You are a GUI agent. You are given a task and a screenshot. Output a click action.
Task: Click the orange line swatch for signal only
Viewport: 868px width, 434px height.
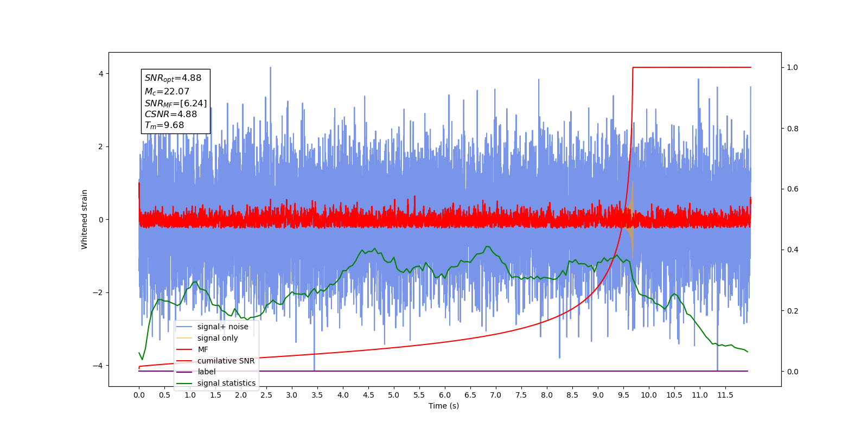point(184,338)
